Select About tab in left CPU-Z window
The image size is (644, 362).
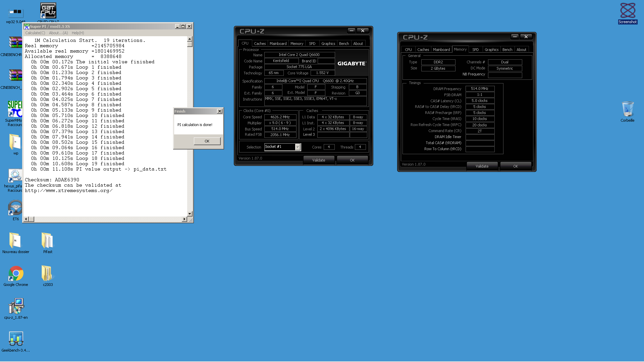[x=358, y=44]
